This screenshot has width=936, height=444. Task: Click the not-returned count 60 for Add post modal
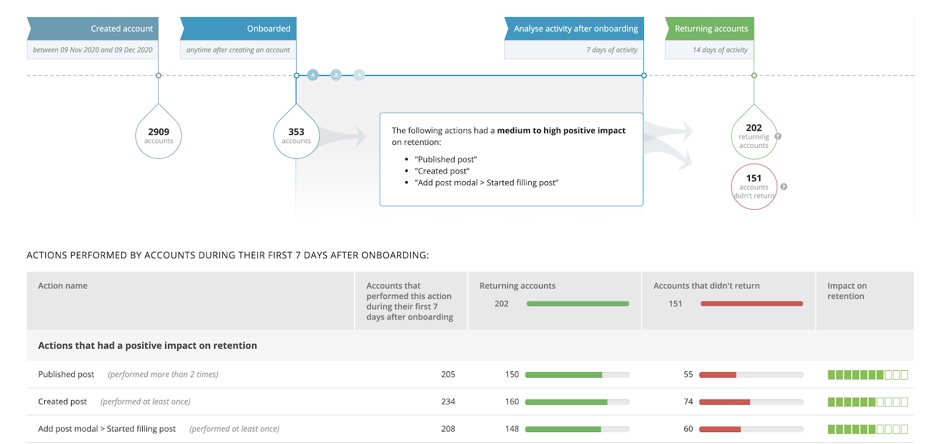click(x=688, y=429)
